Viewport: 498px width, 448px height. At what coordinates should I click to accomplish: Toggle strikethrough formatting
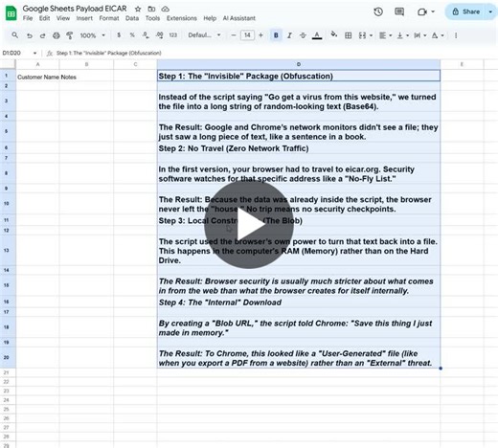pyautogui.click(x=303, y=35)
